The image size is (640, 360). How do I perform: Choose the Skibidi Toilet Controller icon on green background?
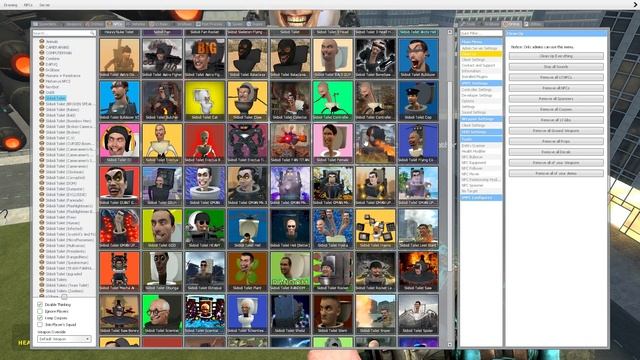tap(333, 100)
